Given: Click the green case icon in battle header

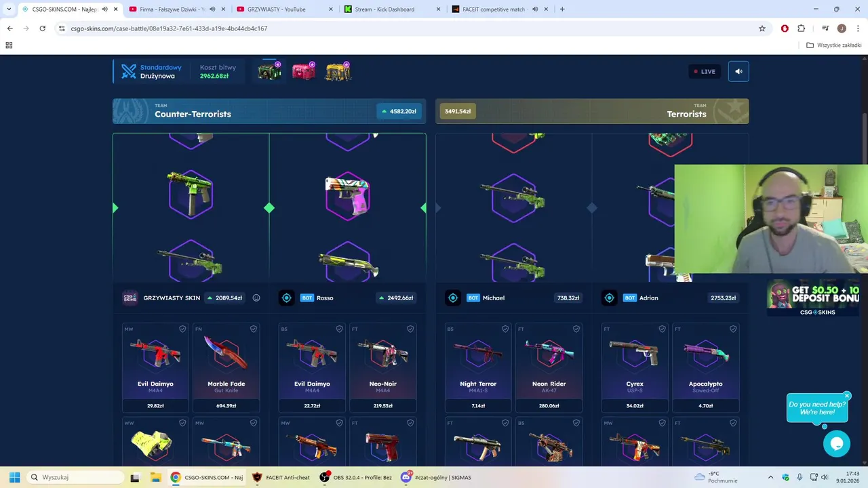Looking at the screenshot, I should [269, 71].
